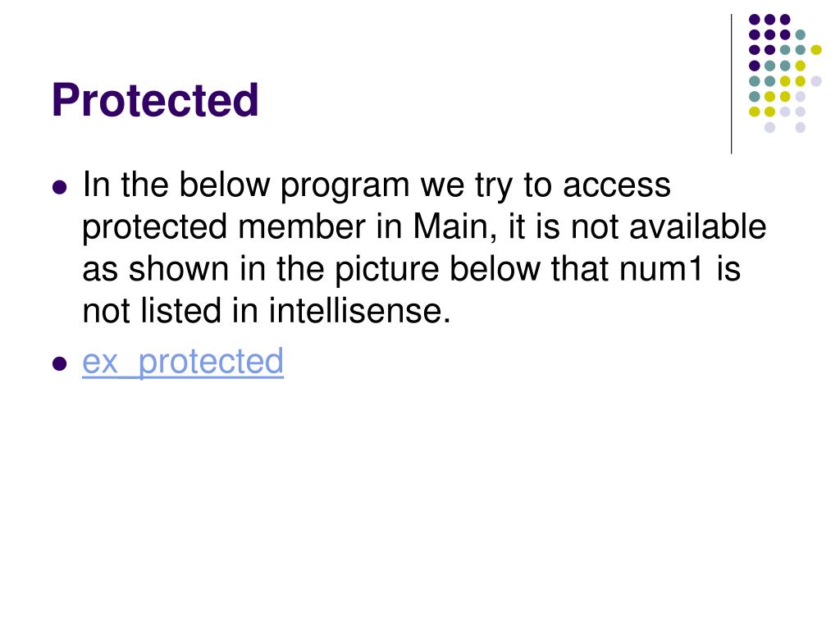The width and height of the screenshot is (840, 630).
Task: Click the vertical divider line beside the dots
Action: [731, 84]
